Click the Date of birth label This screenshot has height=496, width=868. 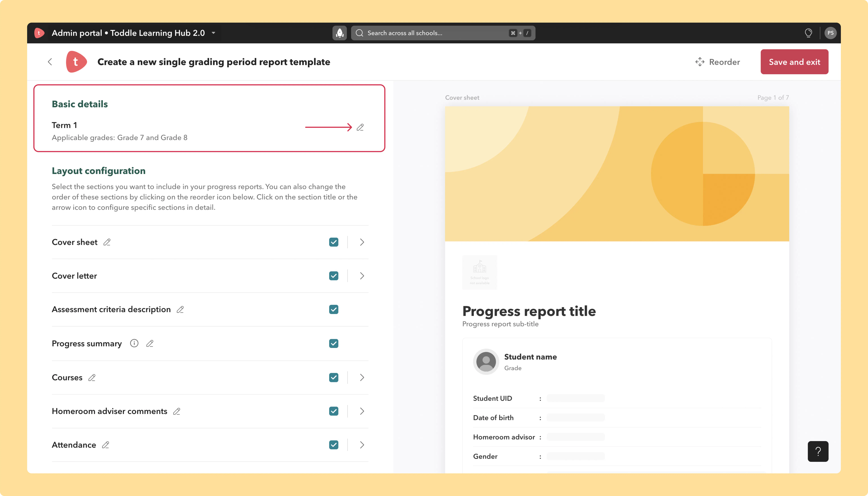tap(493, 418)
